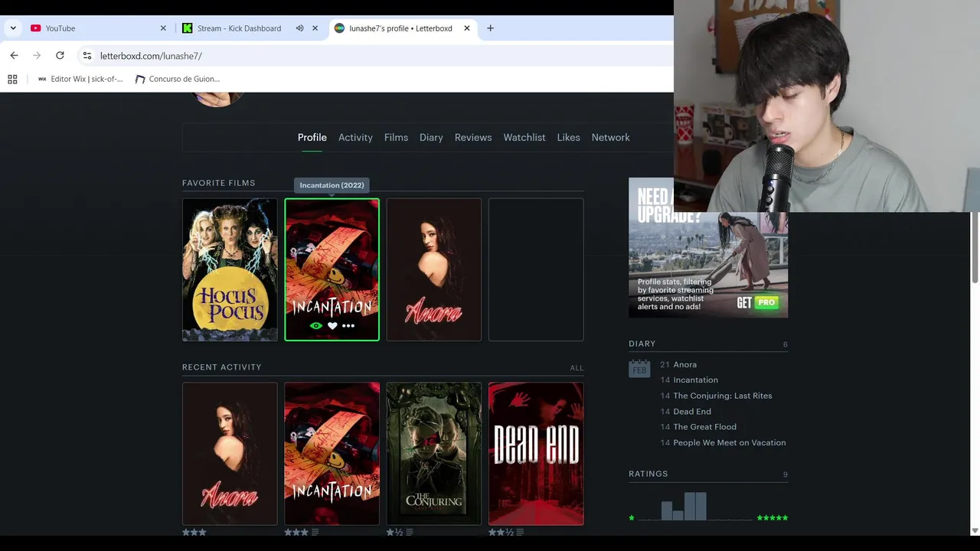Open the three-dots menu on Incantation poster

[348, 326]
